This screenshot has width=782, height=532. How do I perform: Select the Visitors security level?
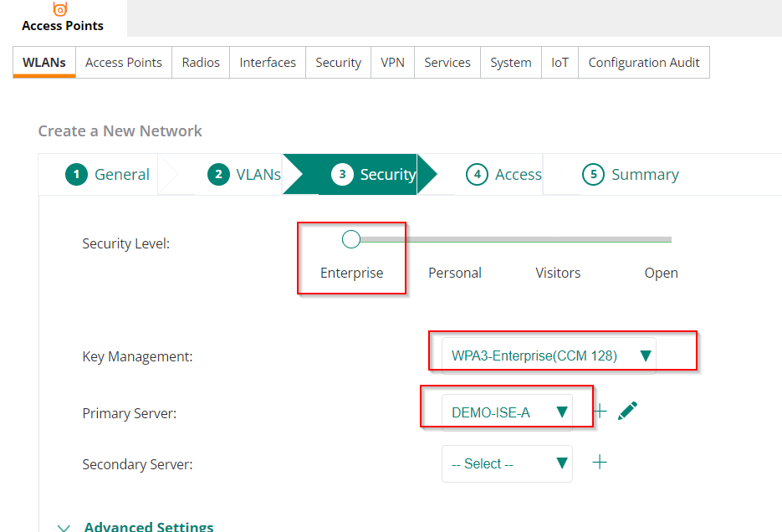click(x=558, y=273)
